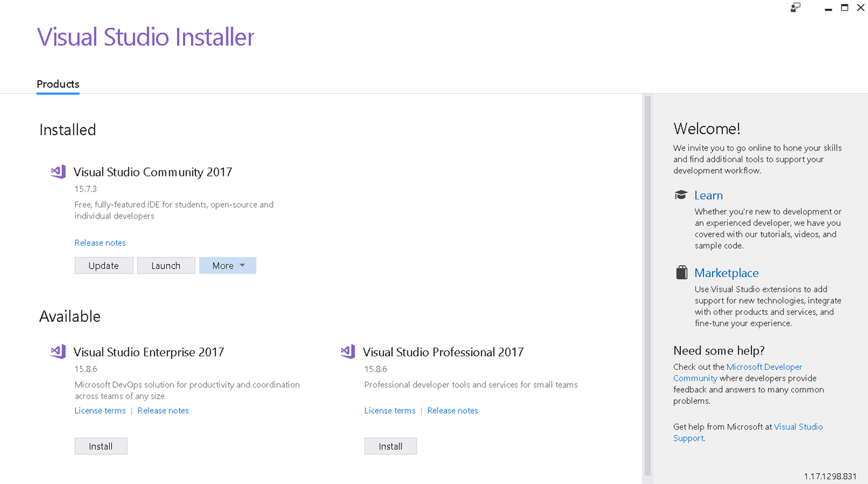The image size is (868, 484).
Task: Open License terms for Professional 2017
Action: (x=390, y=410)
